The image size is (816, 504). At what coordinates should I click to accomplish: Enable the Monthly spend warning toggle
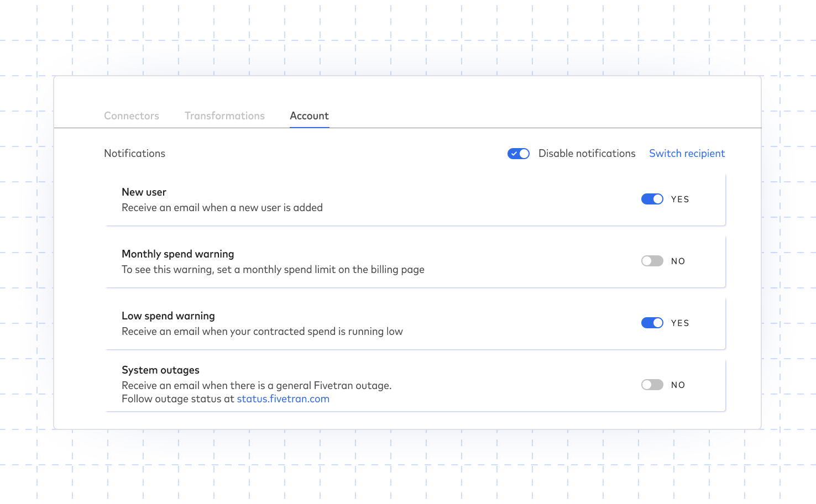(x=652, y=261)
